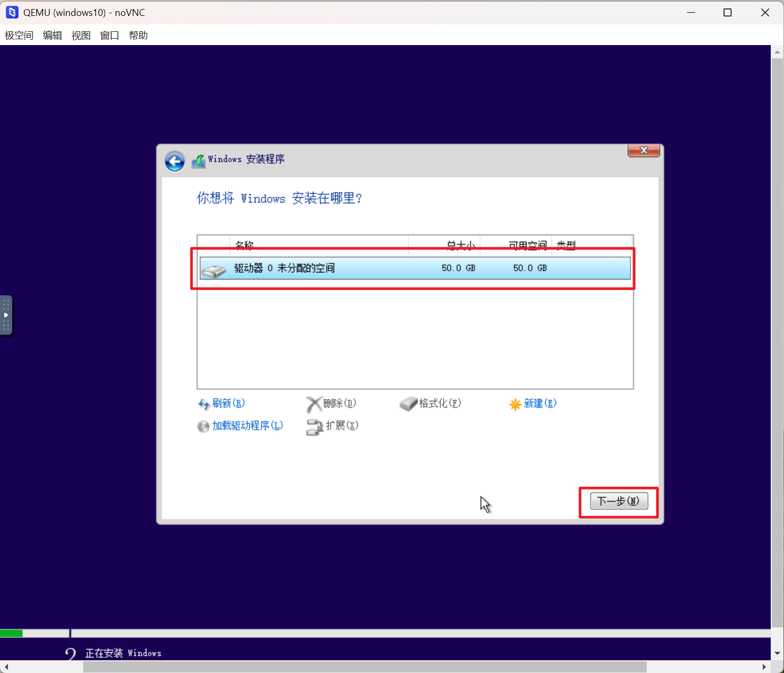This screenshot has width=784, height=673.
Task: Click the 下一步(N) next button
Action: pos(619,501)
